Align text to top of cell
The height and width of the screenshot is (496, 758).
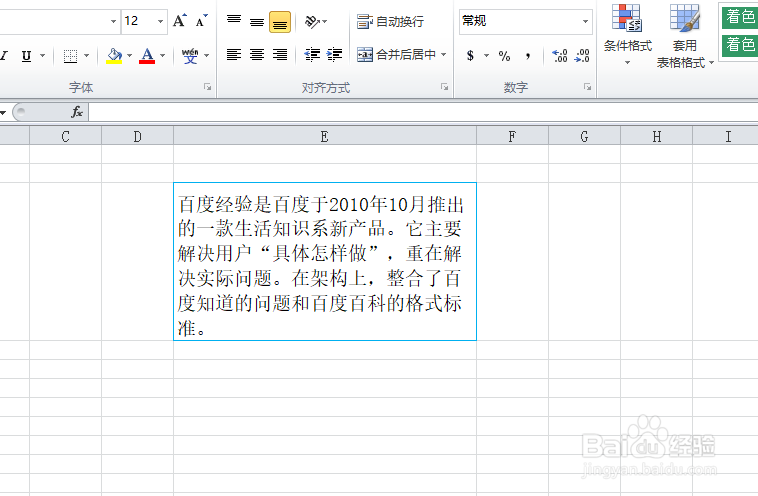coord(234,21)
